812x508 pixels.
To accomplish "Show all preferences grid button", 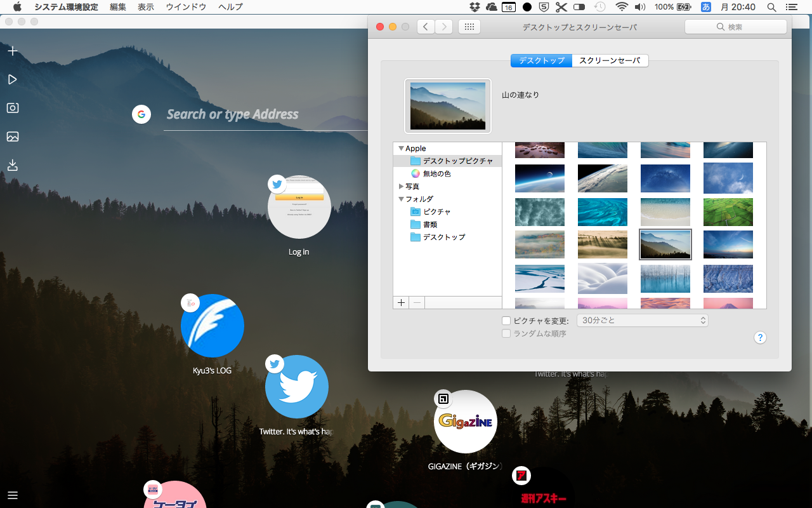I will pos(469,27).
